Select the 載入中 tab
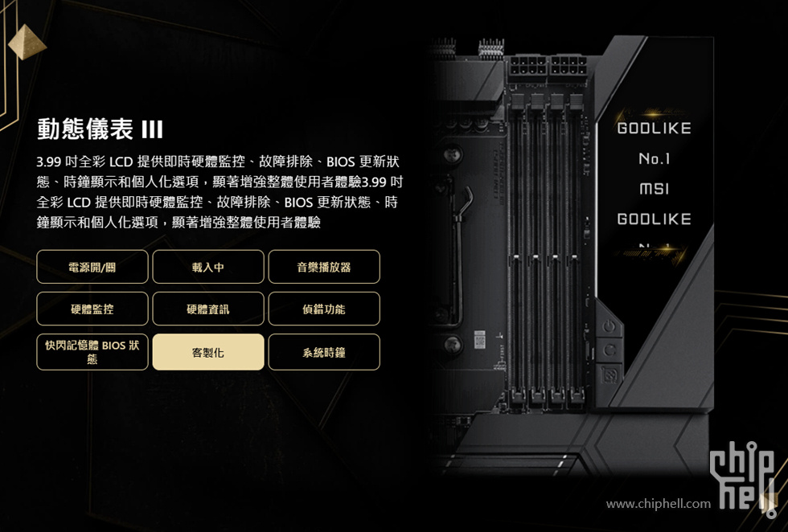 tap(208, 267)
